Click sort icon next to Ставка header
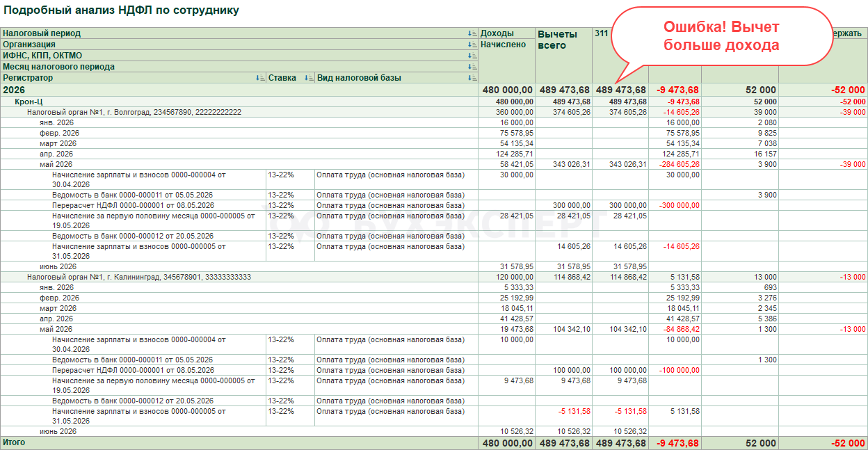868x450 pixels. pos(309,78)
